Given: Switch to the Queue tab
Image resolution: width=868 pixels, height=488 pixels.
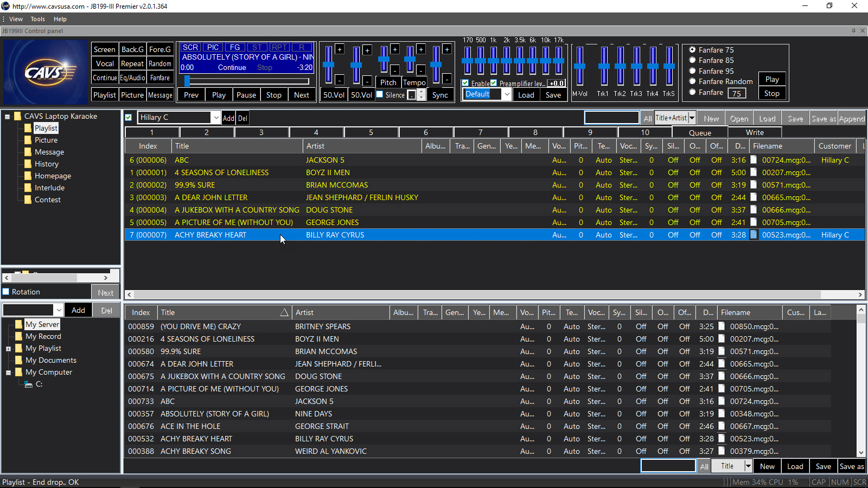Looking at the screenshot, I should 700,132.
